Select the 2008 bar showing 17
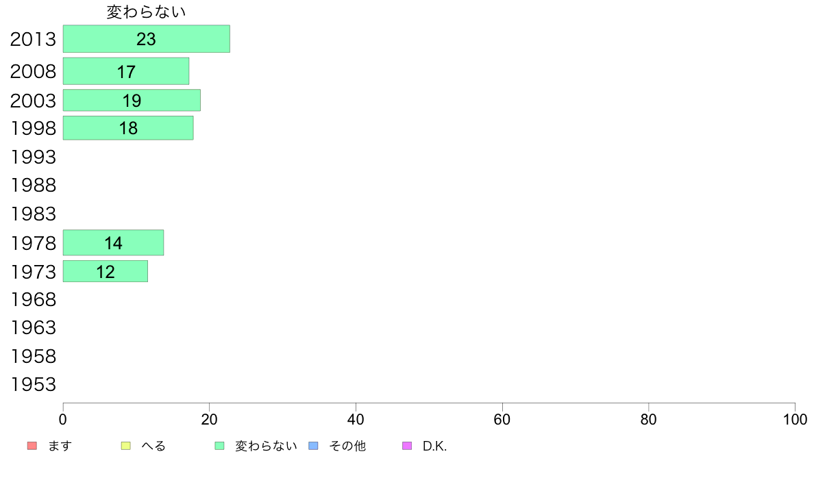 [x=126, y=71]
